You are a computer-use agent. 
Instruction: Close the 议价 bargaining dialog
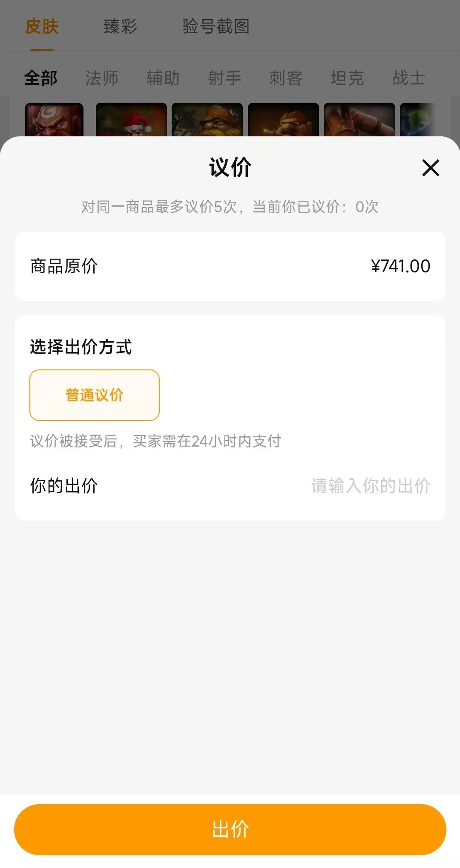pyautogui.click(x=431, y=167)
